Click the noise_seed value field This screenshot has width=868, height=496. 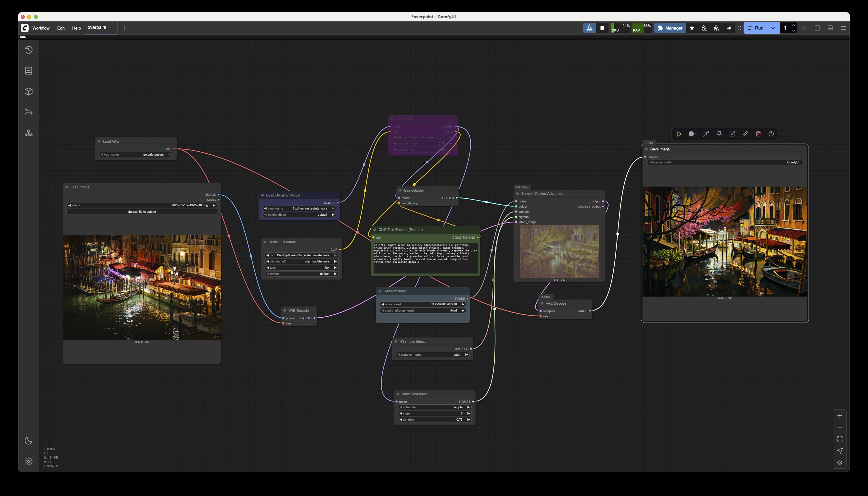pos(423,305)
